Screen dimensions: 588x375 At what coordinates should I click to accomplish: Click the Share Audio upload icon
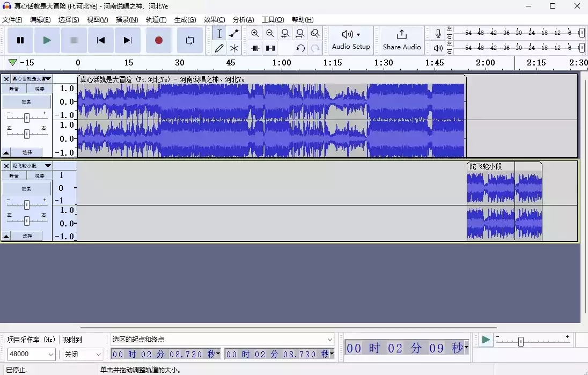[401, 35]
